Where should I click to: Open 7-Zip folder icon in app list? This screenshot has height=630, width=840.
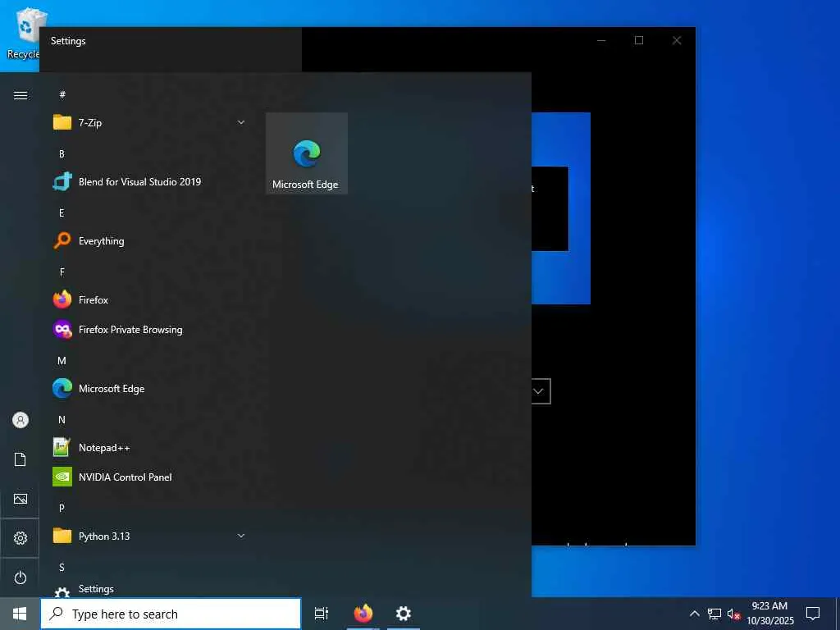pyautogui.click(x=62, y=123)
